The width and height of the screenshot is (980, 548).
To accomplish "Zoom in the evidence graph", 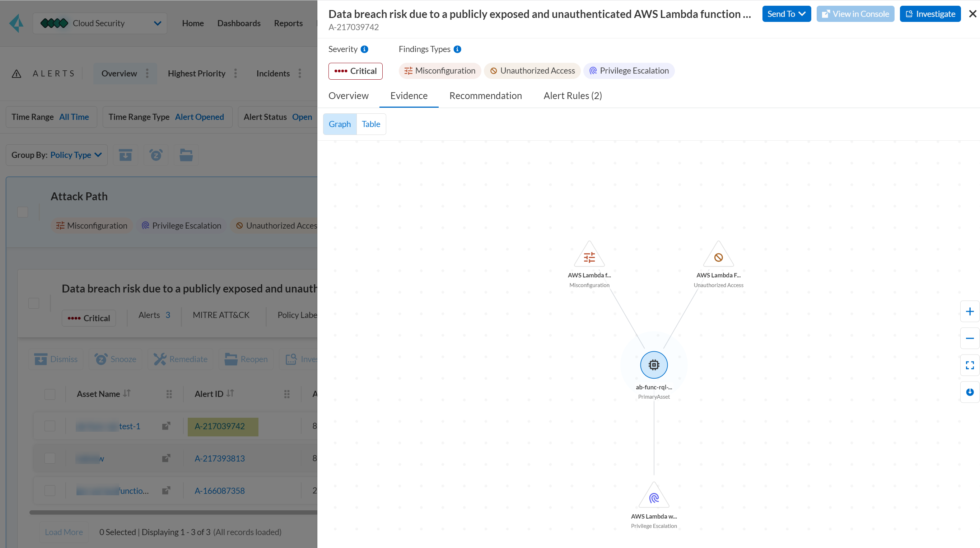I will (969, 312).
